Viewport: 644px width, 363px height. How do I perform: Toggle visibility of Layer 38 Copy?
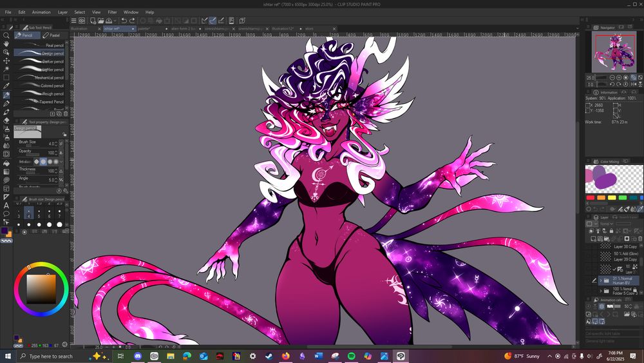click(x=590, y=247)
